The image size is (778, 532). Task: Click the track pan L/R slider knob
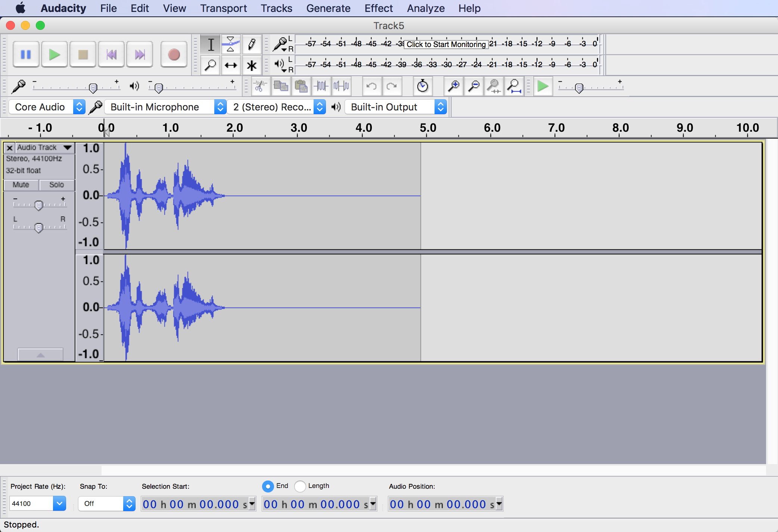tap(38, 228)
